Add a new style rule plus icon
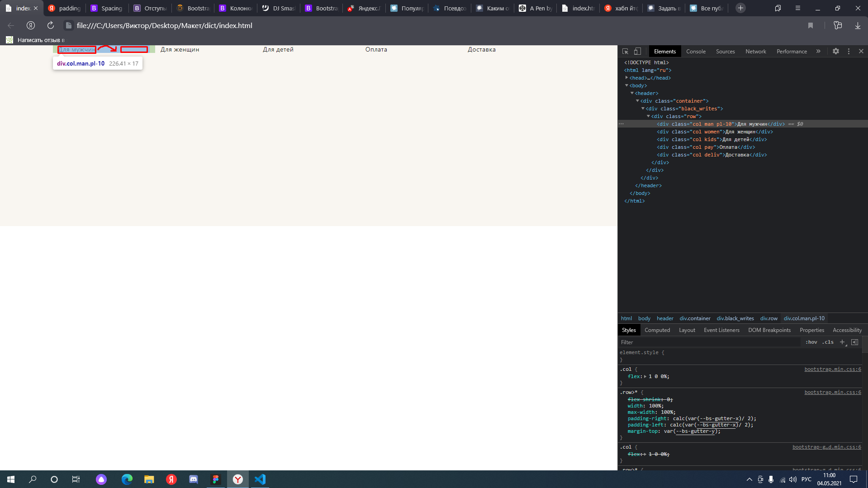Image resolution: width=868 pixels, height=488 pixels. click(x=842, y=342)
